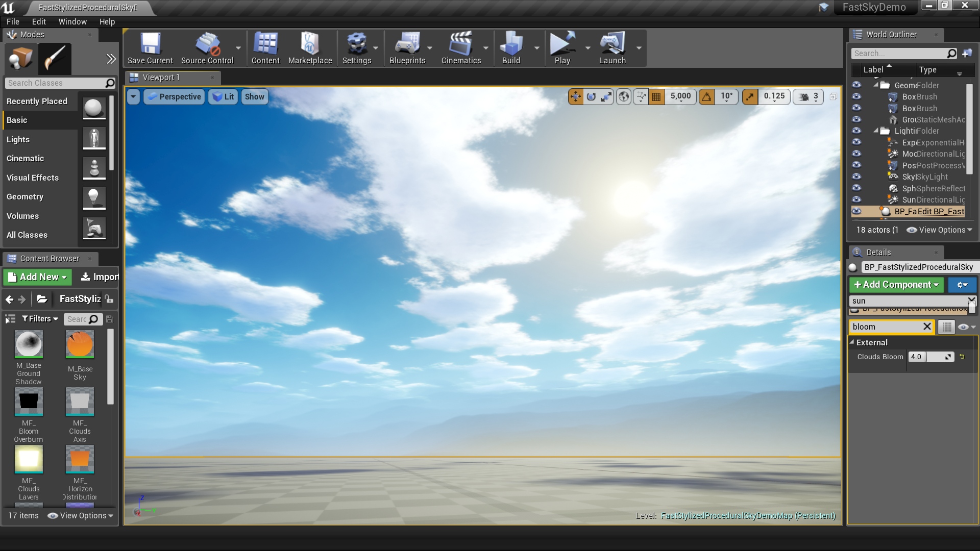Click the File menu in menu bar
This screenshot has height=551, width=980.
pyautogui.click(x=12, y=21)
